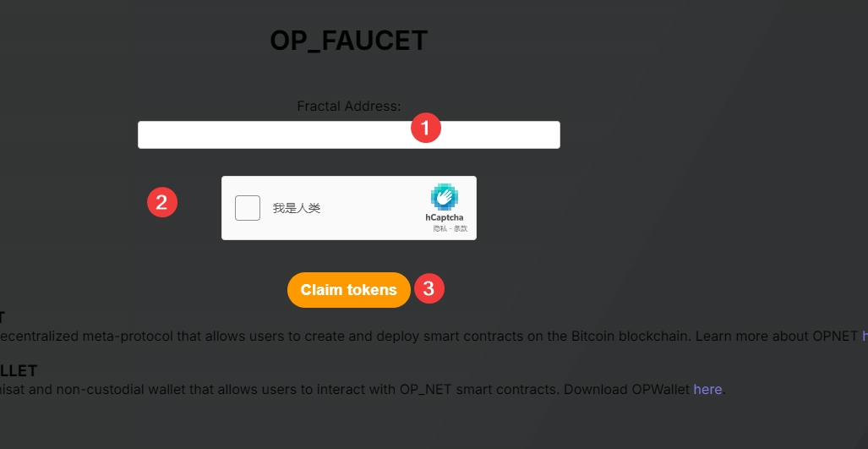Click the 'Fractal Address:' field label

tap(348, 107)
